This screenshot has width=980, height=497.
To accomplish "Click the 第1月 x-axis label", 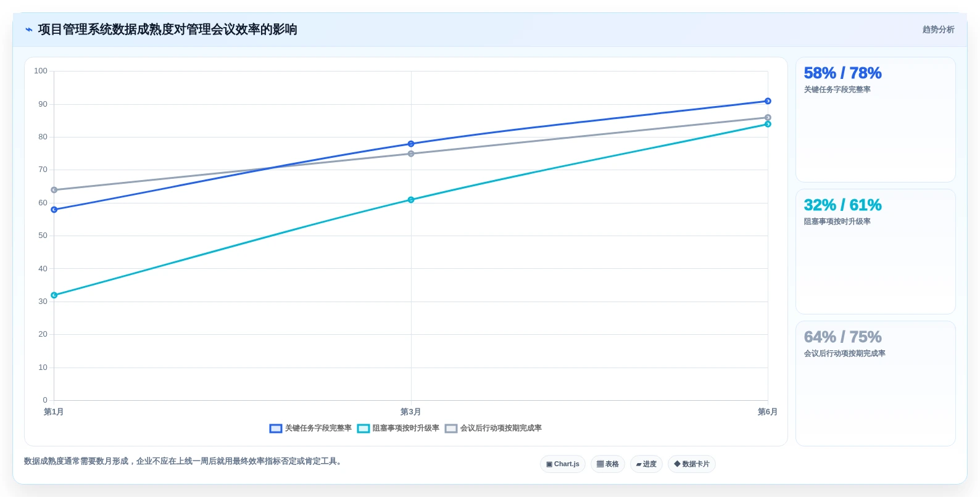I will pos(54,412).
